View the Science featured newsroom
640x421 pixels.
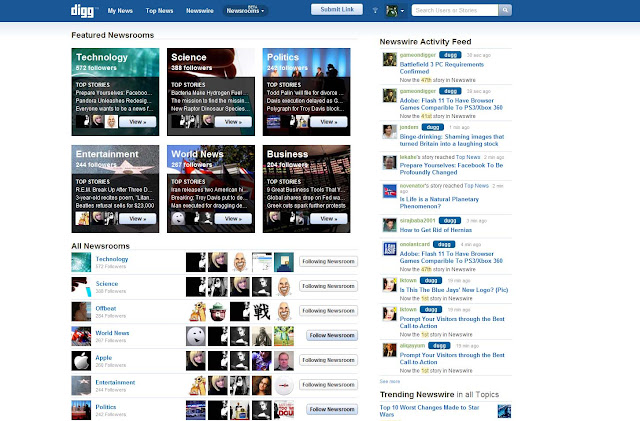[x=233, y=122]
